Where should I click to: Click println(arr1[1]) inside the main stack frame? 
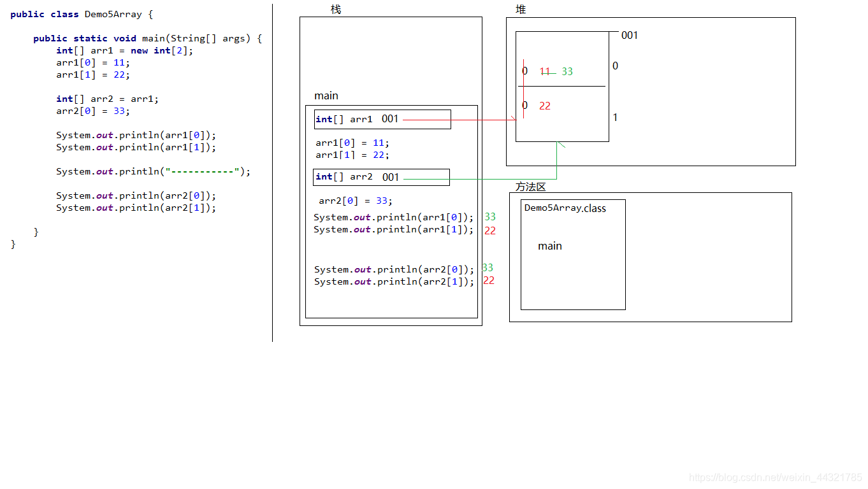(394, 229)
